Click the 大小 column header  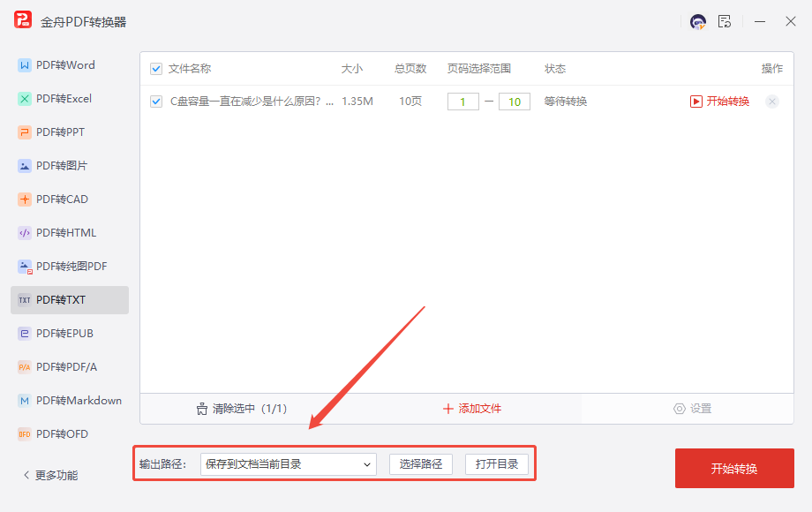click(351, 69)
